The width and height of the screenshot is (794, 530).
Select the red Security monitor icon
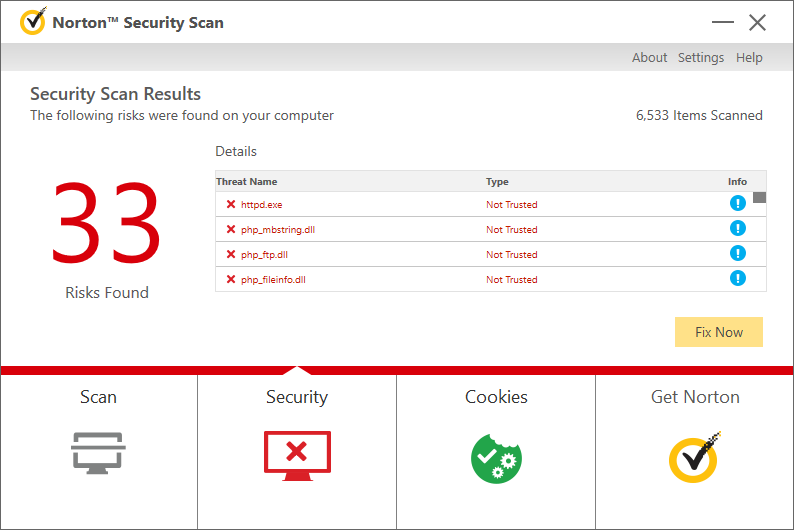click(x=297, y=455)
